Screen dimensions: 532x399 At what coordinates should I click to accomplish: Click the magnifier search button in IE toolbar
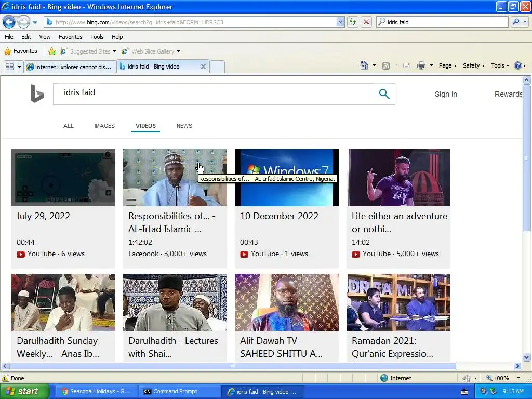516,22
